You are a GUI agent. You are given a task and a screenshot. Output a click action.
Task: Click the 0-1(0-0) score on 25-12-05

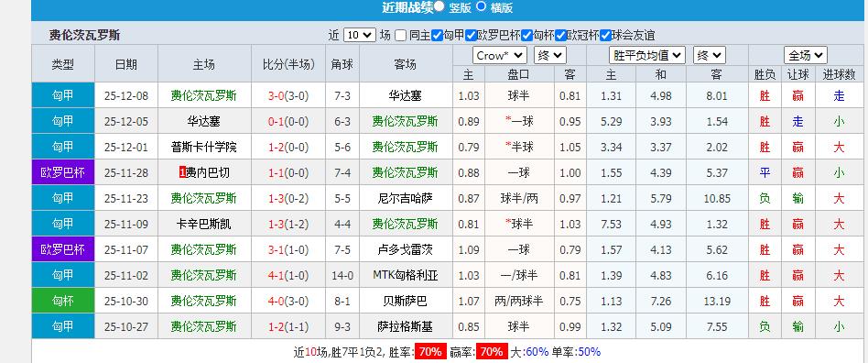[288, 121]
